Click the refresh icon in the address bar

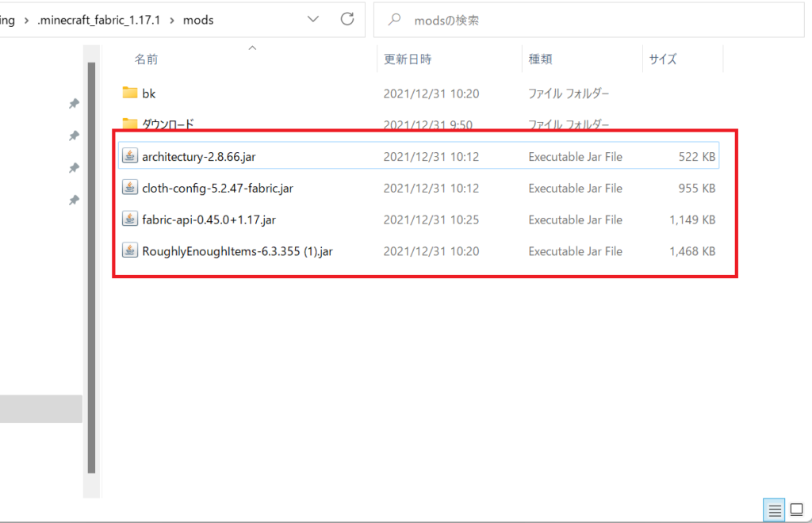click(x=347, y=19)
